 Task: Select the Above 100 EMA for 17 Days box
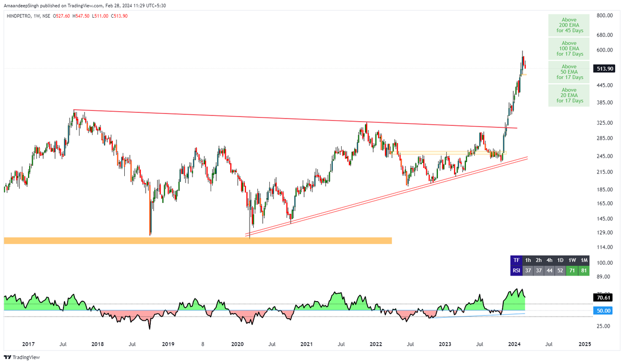point(569,48)
